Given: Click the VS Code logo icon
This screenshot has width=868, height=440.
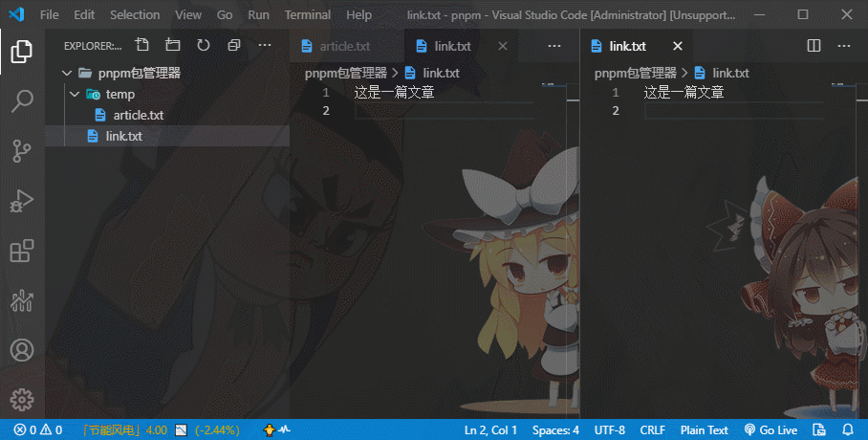Looking at the screenshot, I should pos(16,14).
